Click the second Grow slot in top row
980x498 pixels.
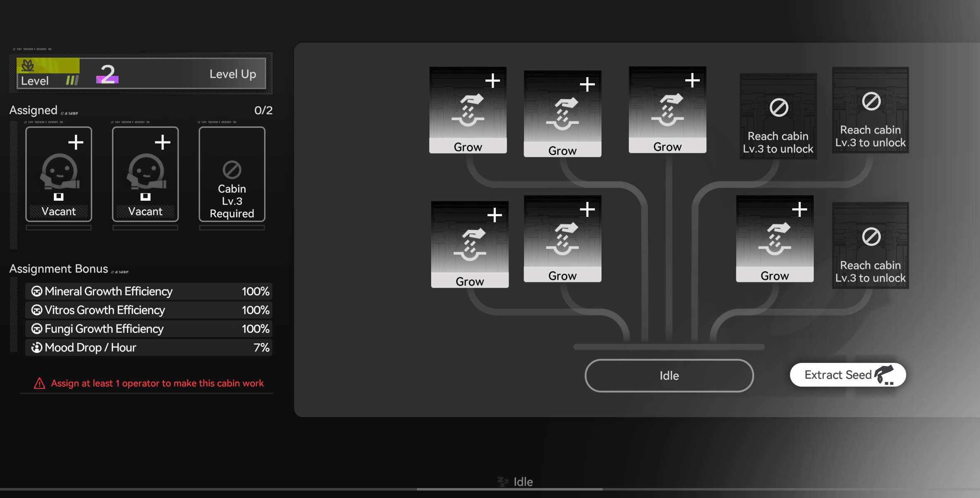click(562, 114)
